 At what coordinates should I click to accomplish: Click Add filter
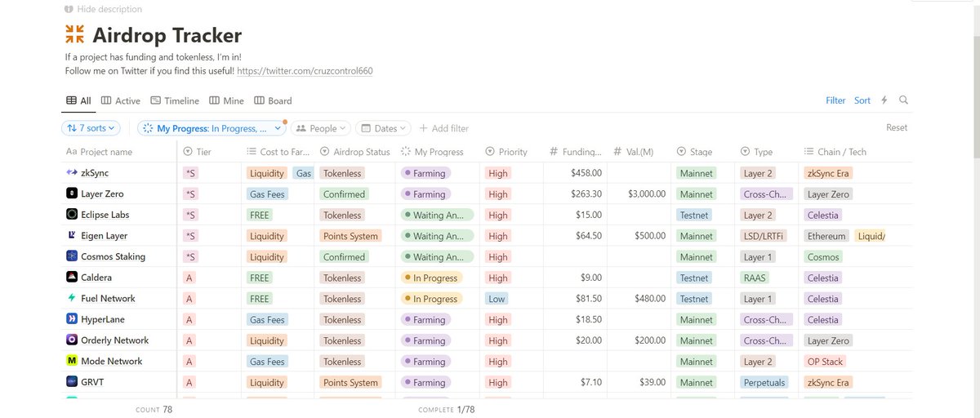point(443,128)
